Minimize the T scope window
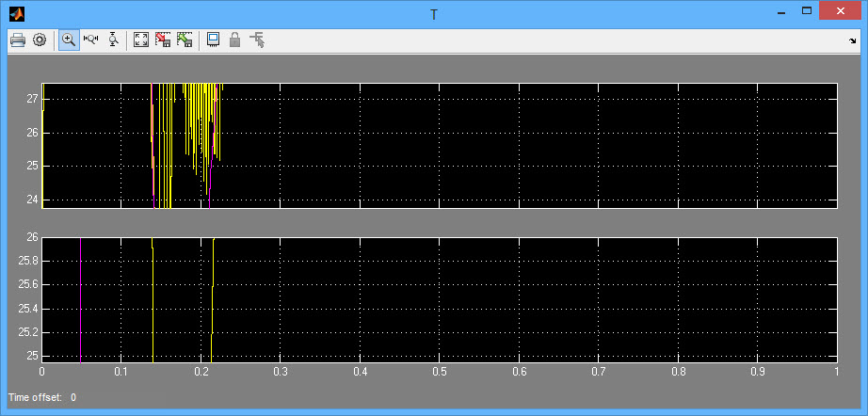868x416 pixels. (780, 12)
